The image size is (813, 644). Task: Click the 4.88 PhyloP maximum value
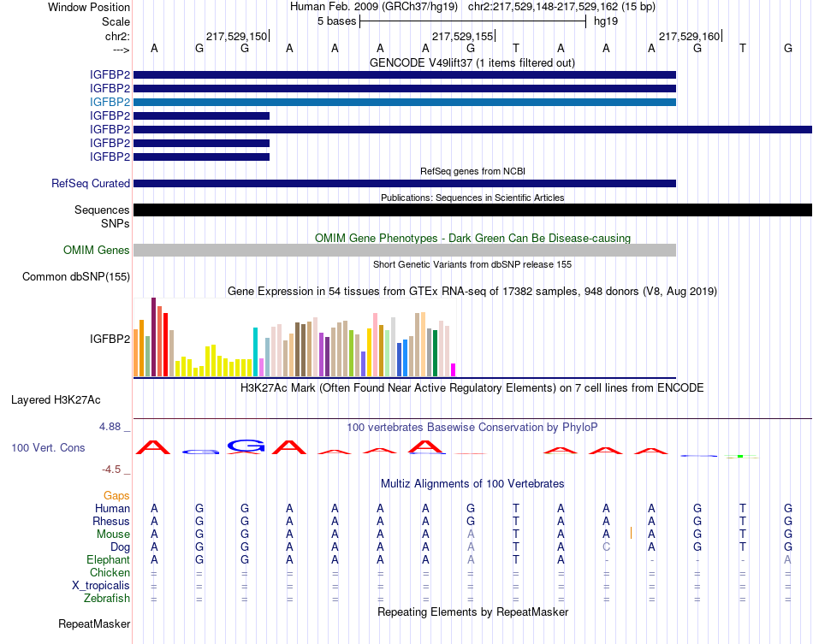pos(110,427)
